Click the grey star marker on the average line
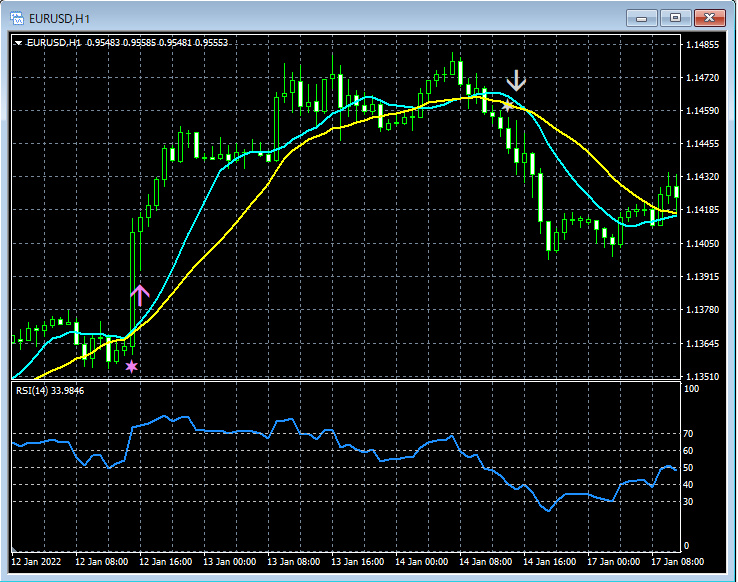The height and width of the screenshot is (582, 738). pyautogui.click(x=507, y=106)
